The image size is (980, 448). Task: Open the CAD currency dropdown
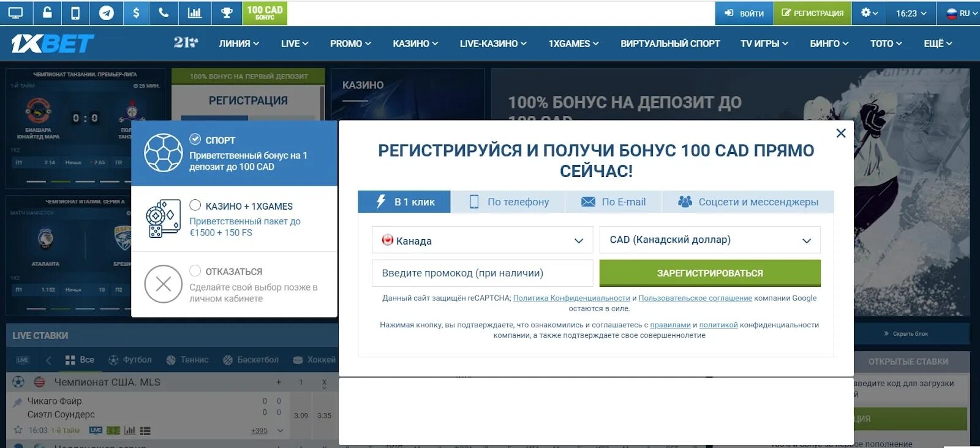tap(710, 240)
